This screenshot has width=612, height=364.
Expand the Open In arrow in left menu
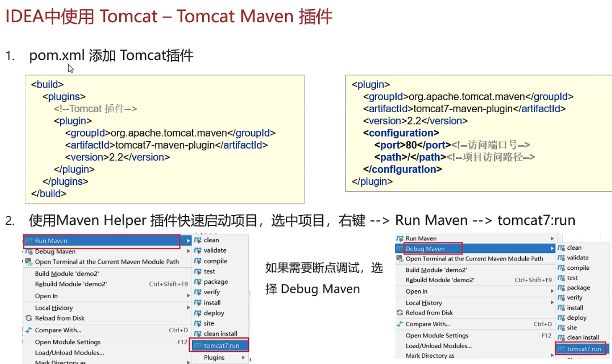pyautogui.click(x=189, y=296)
